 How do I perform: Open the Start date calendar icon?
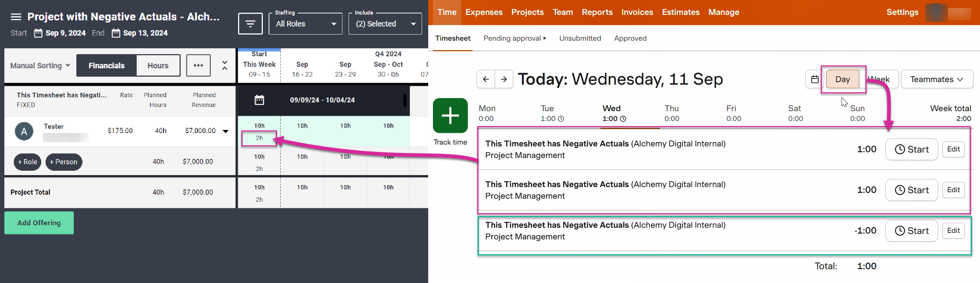pyautogui.click(x=38, y=33)
